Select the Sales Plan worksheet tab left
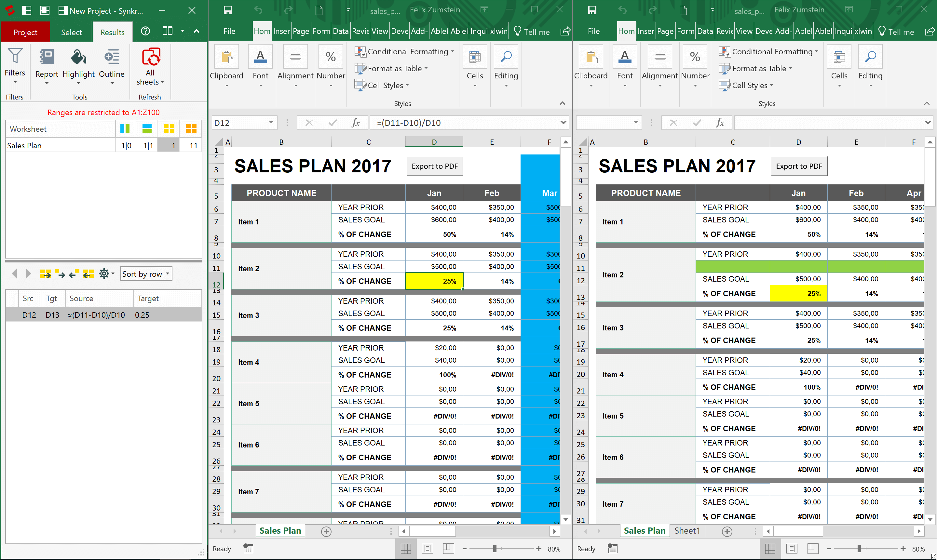The width and height of the screenshot is (937, 560). click(x=280, y=530)
